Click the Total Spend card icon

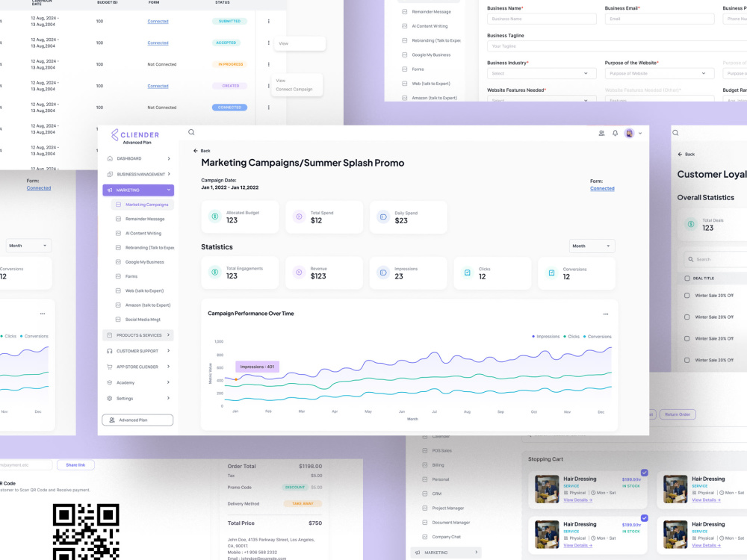(300, 217)
